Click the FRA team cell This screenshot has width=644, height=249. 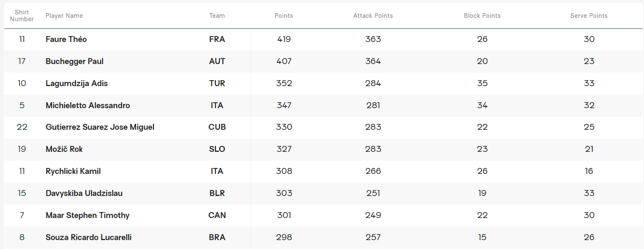217,39
